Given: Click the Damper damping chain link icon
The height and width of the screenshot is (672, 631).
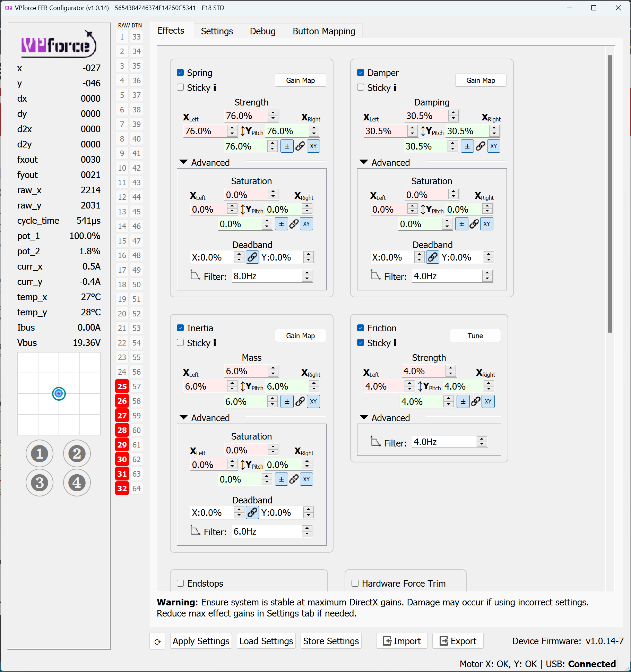Looking at the screenshot, I should click(x=481, y=146).
